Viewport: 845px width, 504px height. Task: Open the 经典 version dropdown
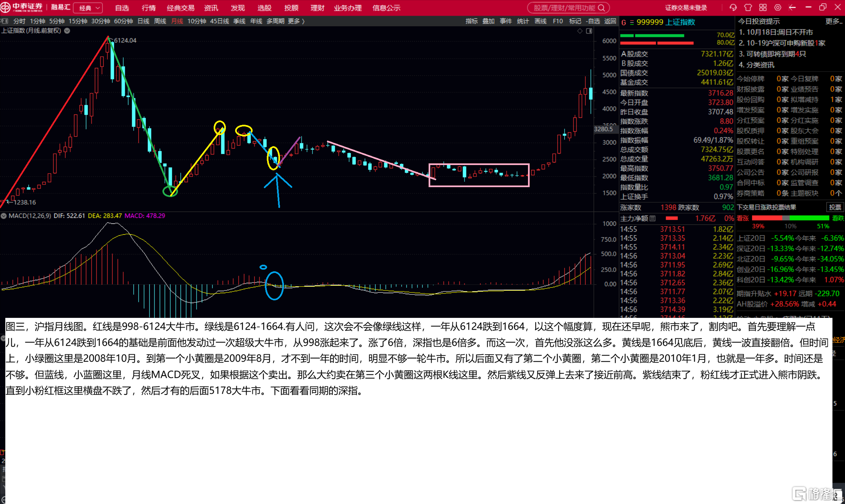click(x=88, y=8)
